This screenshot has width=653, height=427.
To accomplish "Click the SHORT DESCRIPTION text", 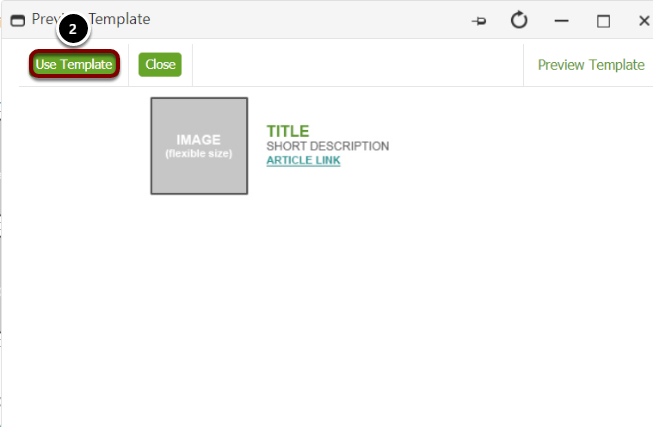I will 328,146.
